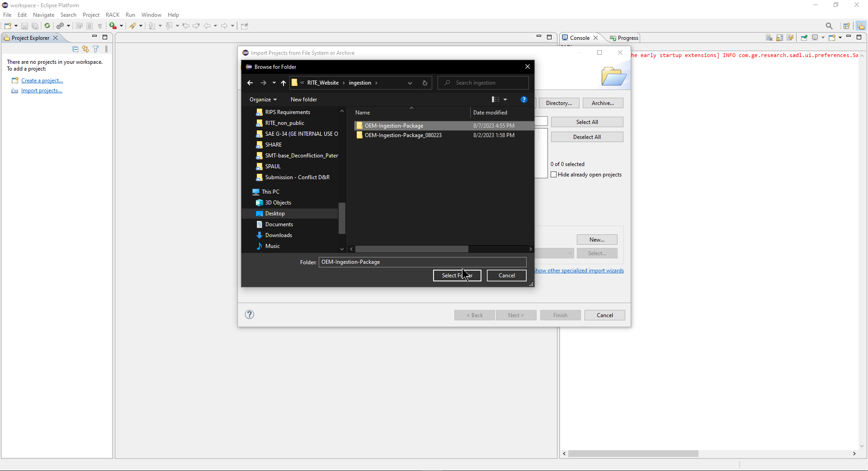This screenshot has height=471, width=868.
Task: Open the view options dropdown arrow
Action: coord(505,100)
